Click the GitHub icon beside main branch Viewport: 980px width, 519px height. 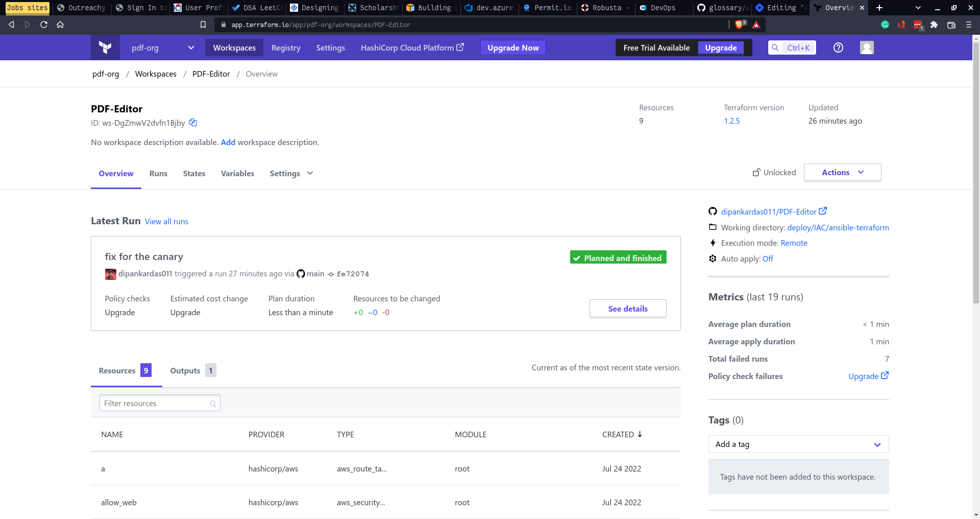[301, 274]
